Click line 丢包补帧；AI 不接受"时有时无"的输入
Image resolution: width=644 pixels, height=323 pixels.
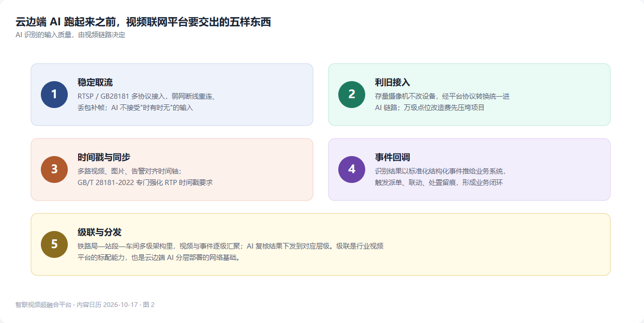coord(136,107)
